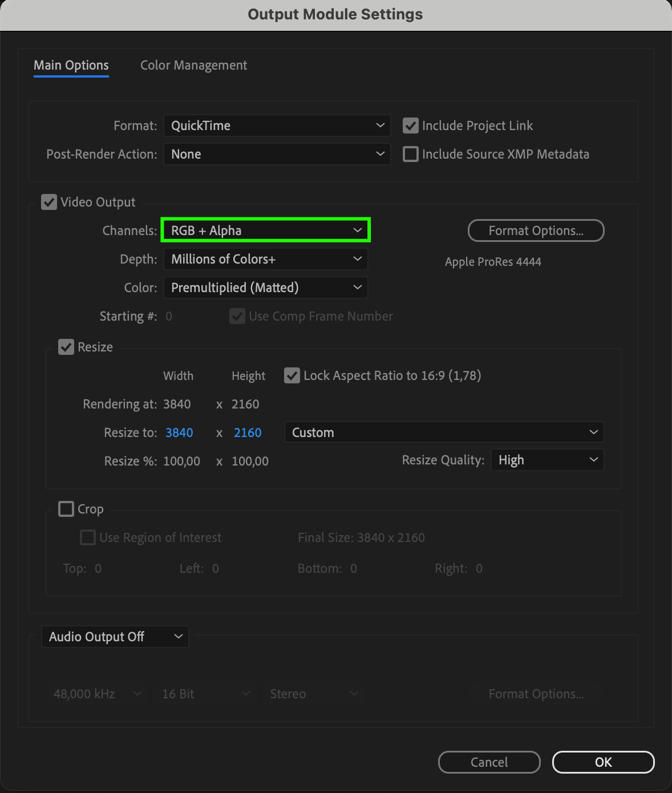Open the Post-Render Action dropdown
Screen dimensions: 672x793
tap(277, 154)
